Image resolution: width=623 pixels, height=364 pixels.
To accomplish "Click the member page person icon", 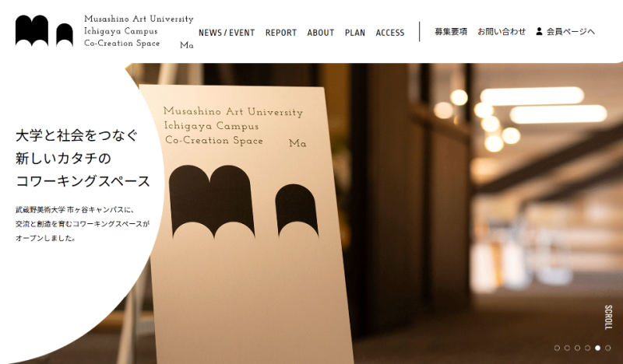I will [539, 31].
